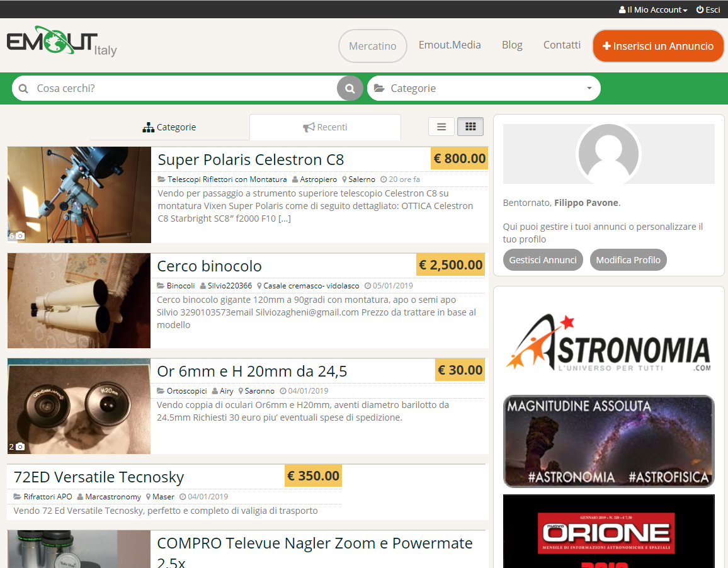Switch to list view layout icon
Viewport: 728px width, 568px height.
[x=441, y=127]
